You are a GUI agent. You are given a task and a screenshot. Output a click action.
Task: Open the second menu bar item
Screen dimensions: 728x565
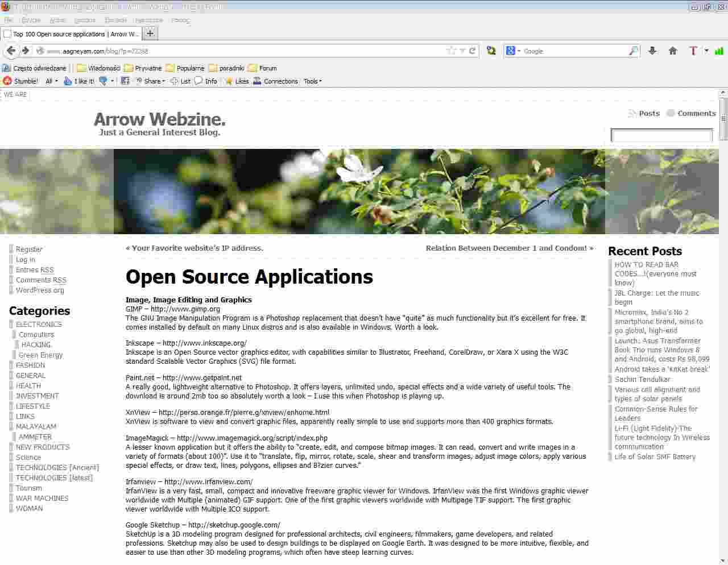[31, 20]
